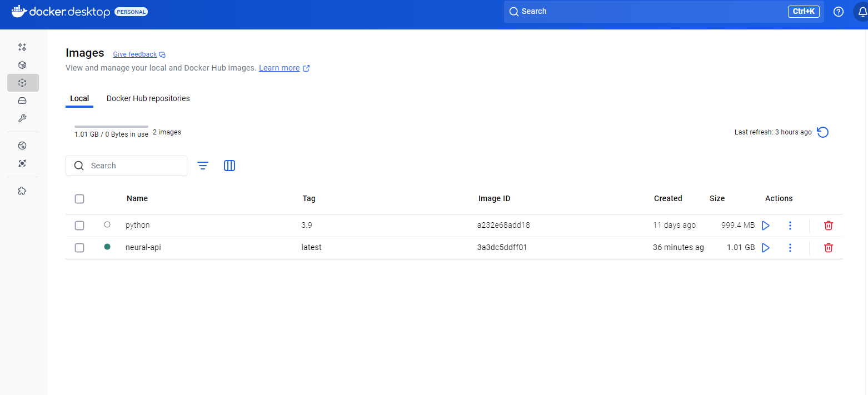This screenshot has height=395, width=868.
Task: Delete the python image with trash icon
Action: click(x=829, y=226)
